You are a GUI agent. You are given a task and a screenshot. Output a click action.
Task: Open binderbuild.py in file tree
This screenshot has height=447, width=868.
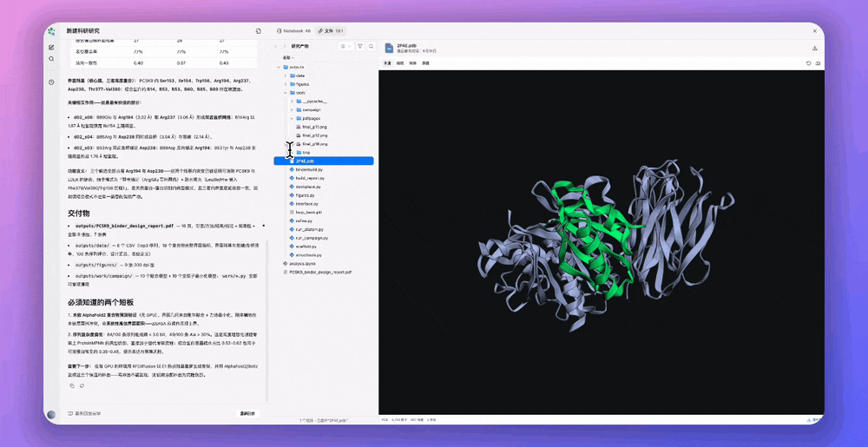point(309,169)
